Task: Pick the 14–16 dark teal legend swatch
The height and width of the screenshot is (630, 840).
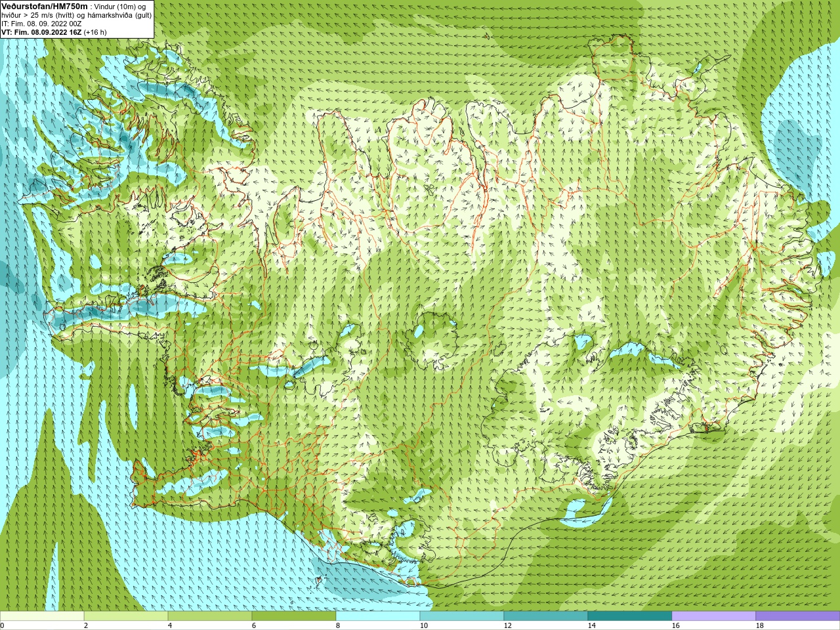Action: point(630,616)
